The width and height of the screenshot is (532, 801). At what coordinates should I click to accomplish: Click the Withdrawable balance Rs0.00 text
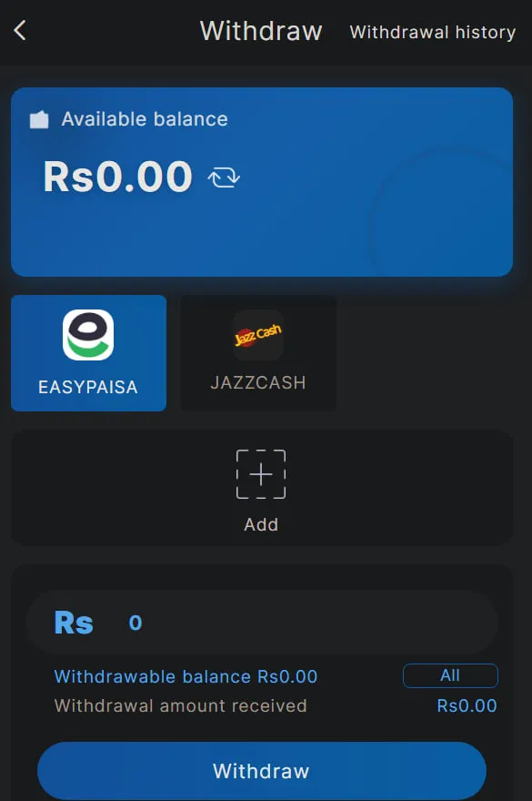pyautogui.click(x=186, y=676)
